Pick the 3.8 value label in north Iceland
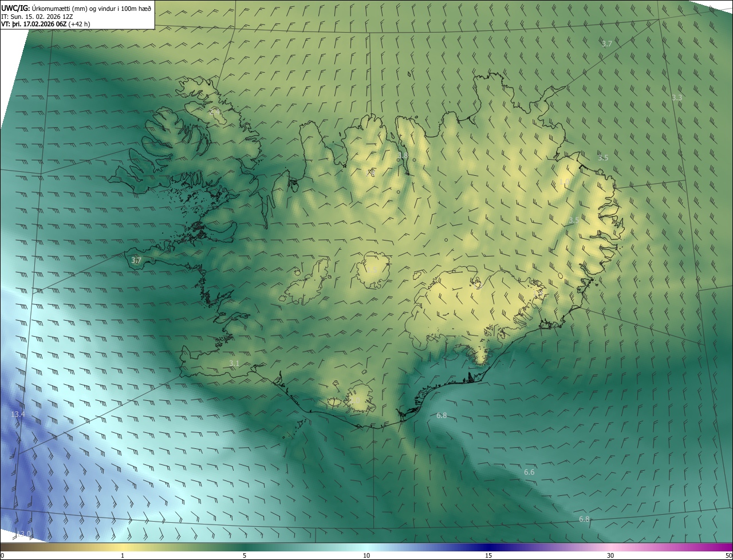The height and width of the screenshot is (560, 733). [403, 155]
